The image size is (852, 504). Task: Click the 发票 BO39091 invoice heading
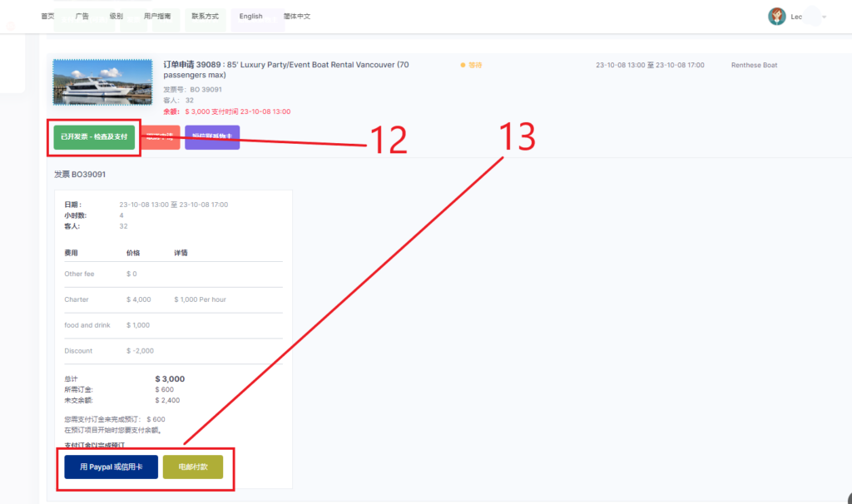click(80, 175)
